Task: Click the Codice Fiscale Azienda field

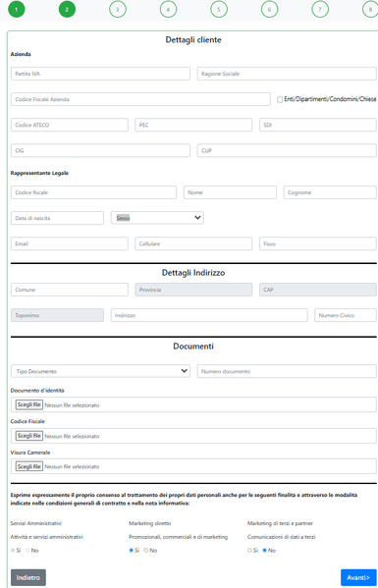Action: (x=140, y=99)
